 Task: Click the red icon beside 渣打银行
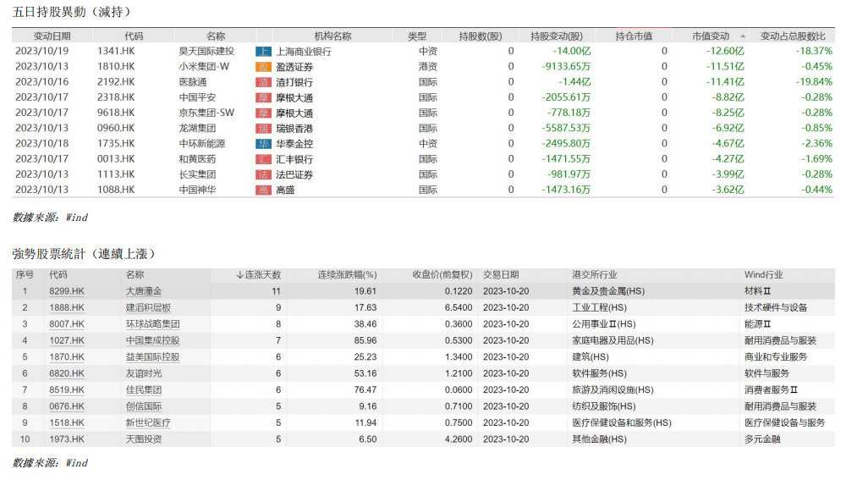tap(263, 82)
